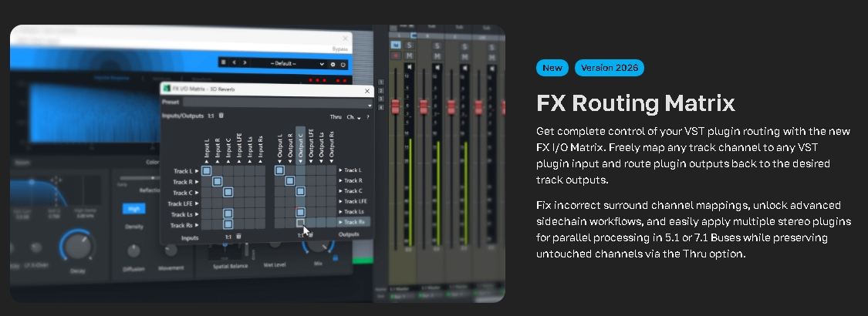Click the Mix knob
Screen dimensions: 868x316
(319, 247)
